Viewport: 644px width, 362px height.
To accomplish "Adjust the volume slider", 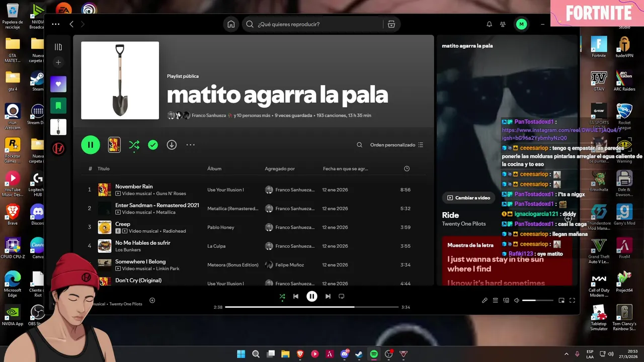I will (x=537, y=301).
